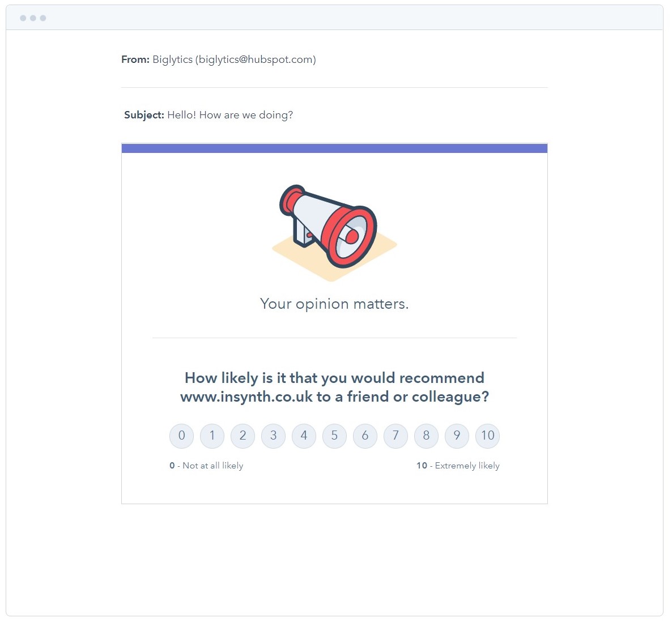
Task: Select rating 8 circle
Action: (x=427, y=436)
